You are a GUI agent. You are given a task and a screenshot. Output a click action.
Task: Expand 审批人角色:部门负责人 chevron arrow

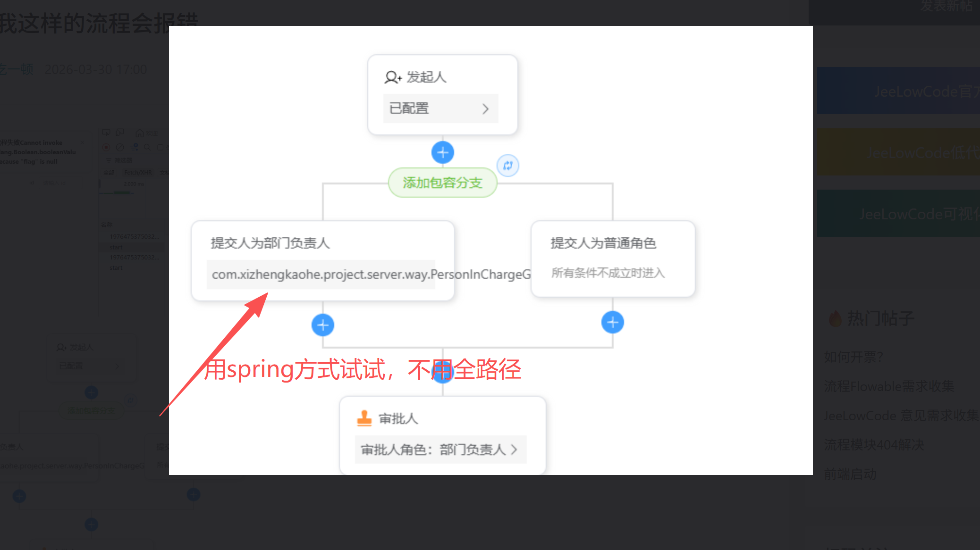514,450
